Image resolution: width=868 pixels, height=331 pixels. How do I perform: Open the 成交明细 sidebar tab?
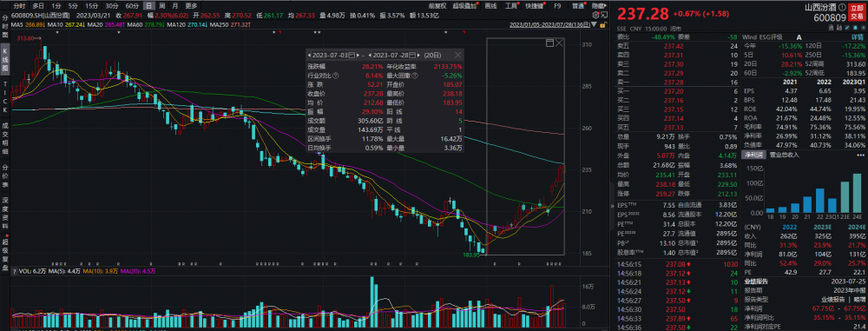5,140
